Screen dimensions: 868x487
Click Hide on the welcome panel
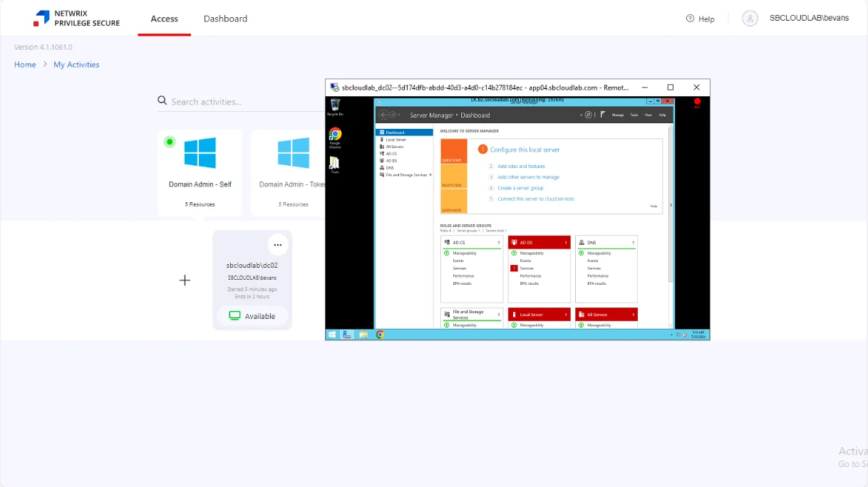pos(653,206)
